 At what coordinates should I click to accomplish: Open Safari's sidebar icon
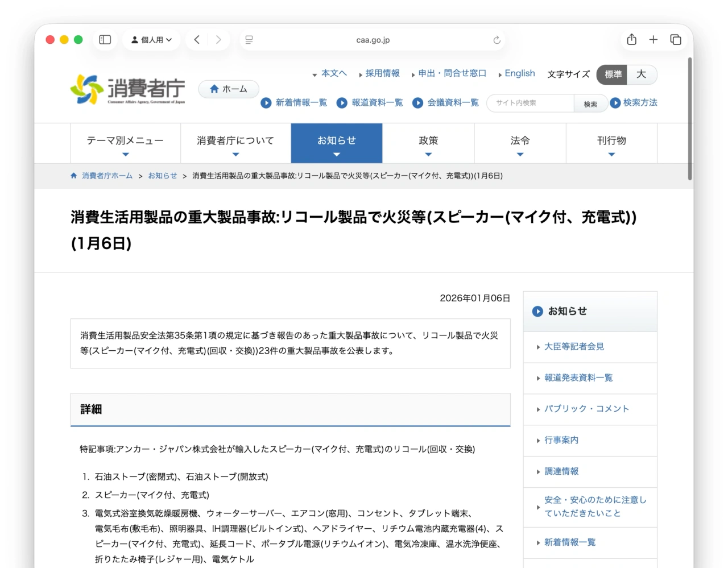[x=105, y=39]
